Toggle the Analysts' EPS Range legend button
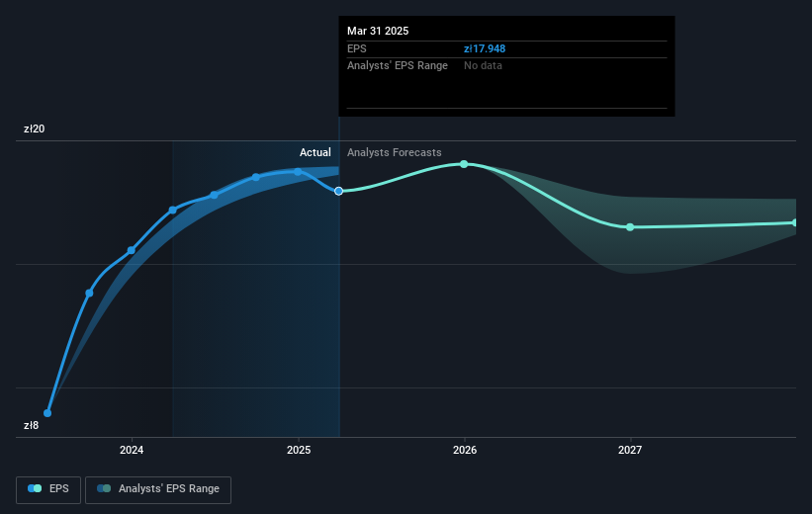 point(158,489)
